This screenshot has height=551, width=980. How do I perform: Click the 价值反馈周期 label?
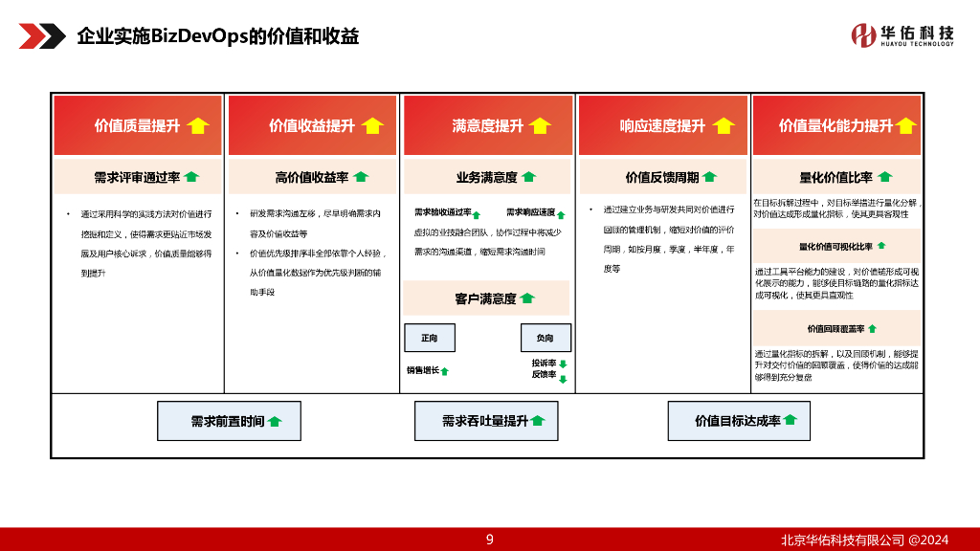click(662, 177)
